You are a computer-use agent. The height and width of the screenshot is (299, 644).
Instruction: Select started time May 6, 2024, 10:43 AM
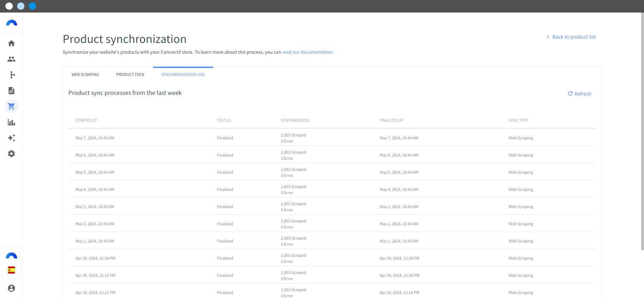point(95,155)
